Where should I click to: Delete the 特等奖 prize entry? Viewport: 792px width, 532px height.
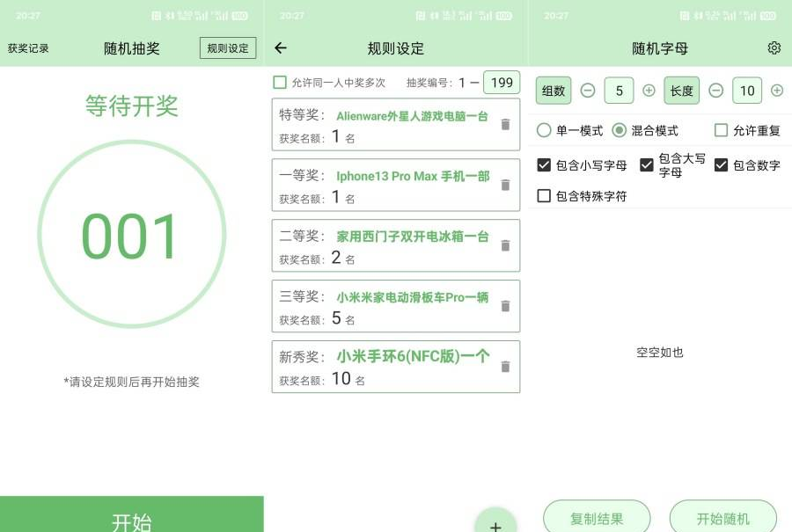tap(505, 125)
